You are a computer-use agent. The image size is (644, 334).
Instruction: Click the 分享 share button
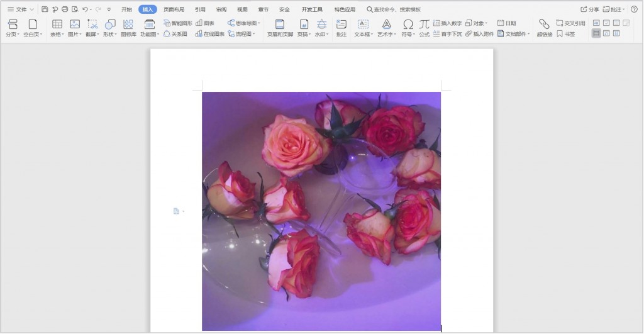coord(589,9)
